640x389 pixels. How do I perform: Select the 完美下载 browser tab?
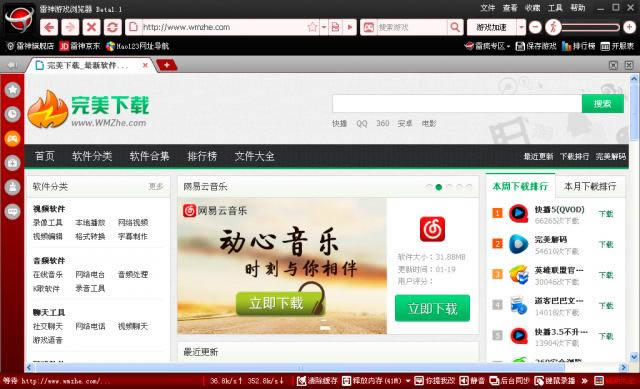pos(87,65)
